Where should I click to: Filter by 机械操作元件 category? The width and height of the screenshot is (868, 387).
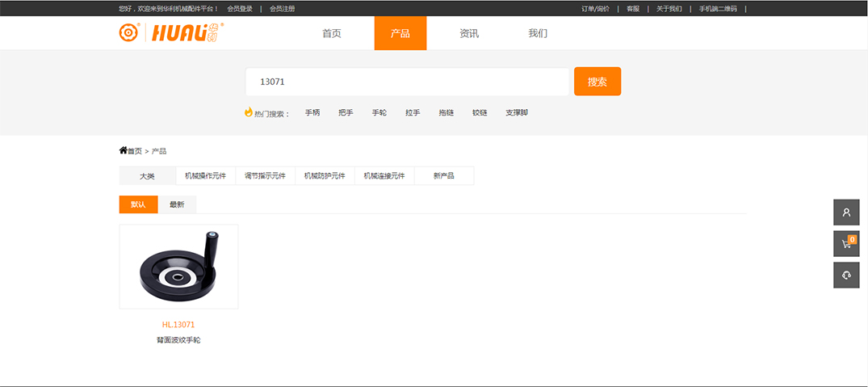point(205,175)
